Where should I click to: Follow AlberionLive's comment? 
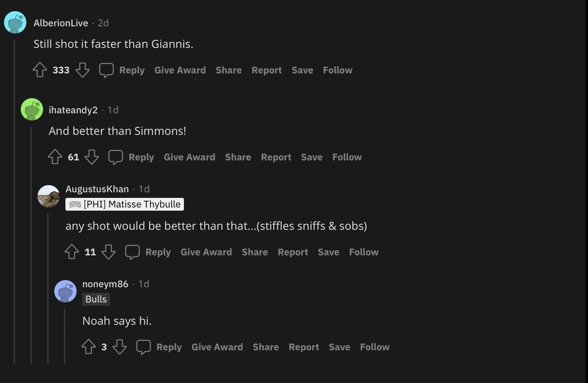pos(337,70)
